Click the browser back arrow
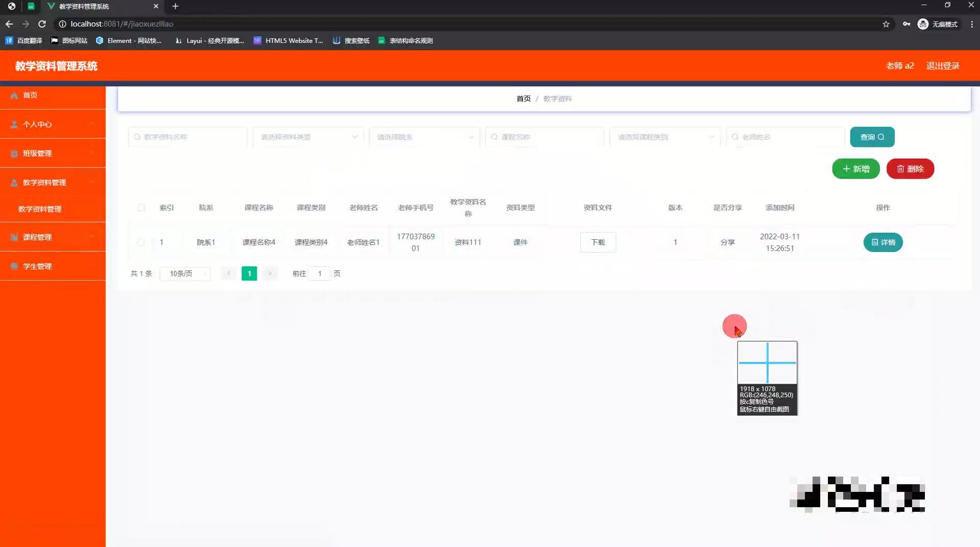Viewport: 980px width, 547px height. click(9, 24)
